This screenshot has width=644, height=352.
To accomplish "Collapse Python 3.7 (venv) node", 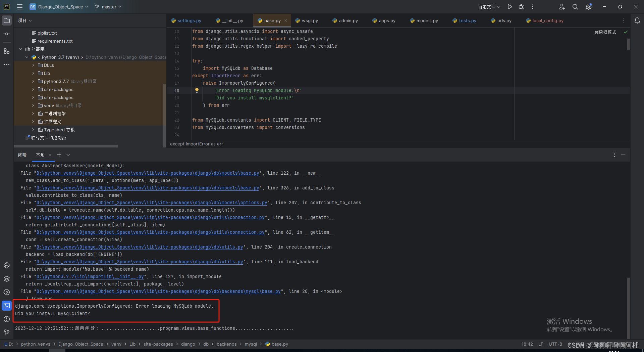I will [27, 57].
